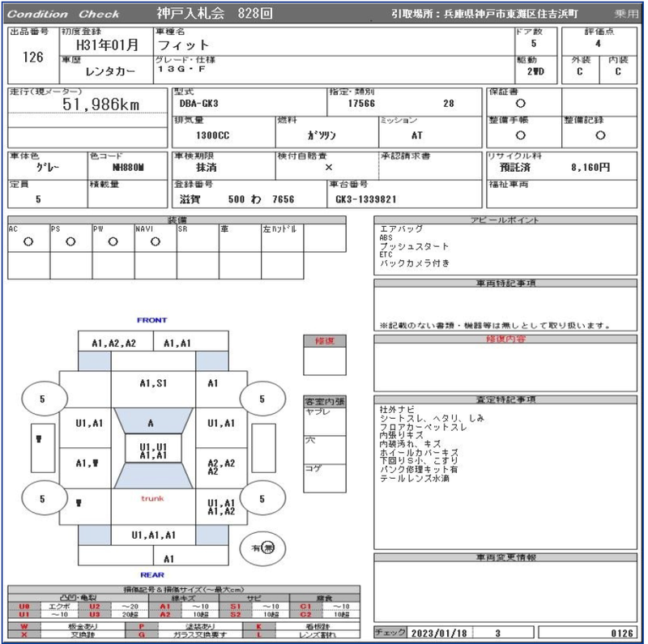The image size is (648, 644).
Task: Click the テールレンズ水滴 note
Action: pyautogui.click(x=414, y=478)
